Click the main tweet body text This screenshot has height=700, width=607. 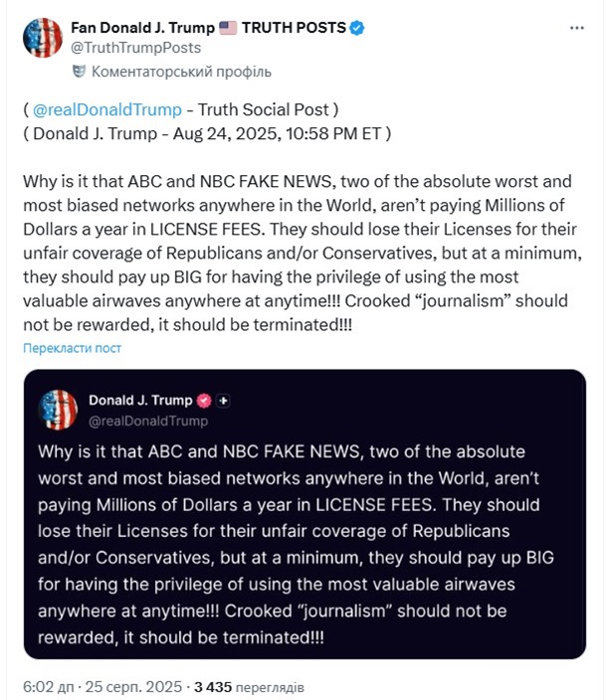click(x=303, y=254)
